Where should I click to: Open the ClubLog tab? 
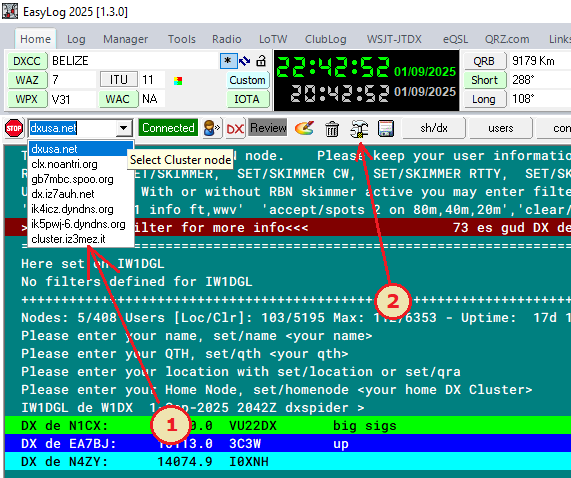click(x=326, y=39)
